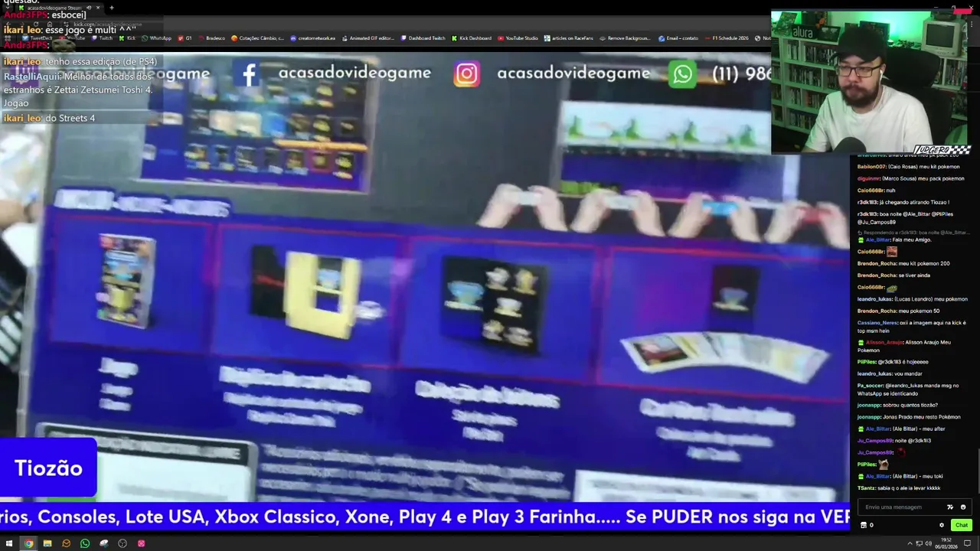Click overlay comment 'do Streets 4'
This screenshot has height=551, width=980.
coord(70,118)
